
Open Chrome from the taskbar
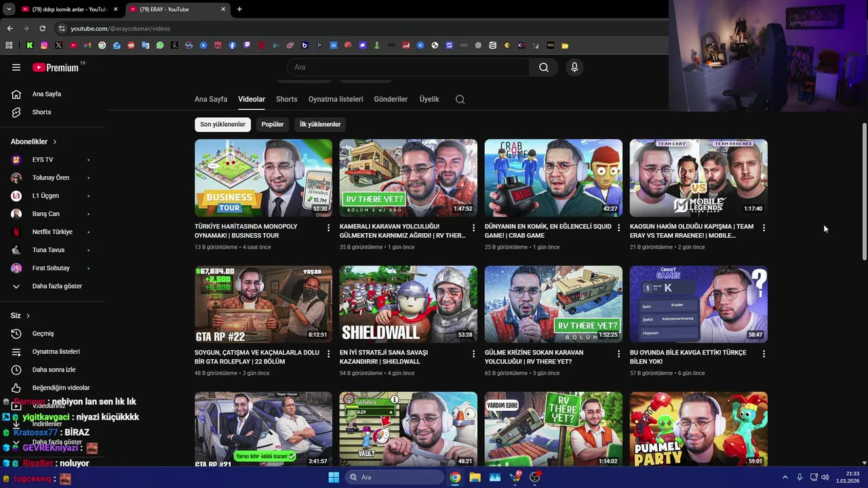click(455, 477)
